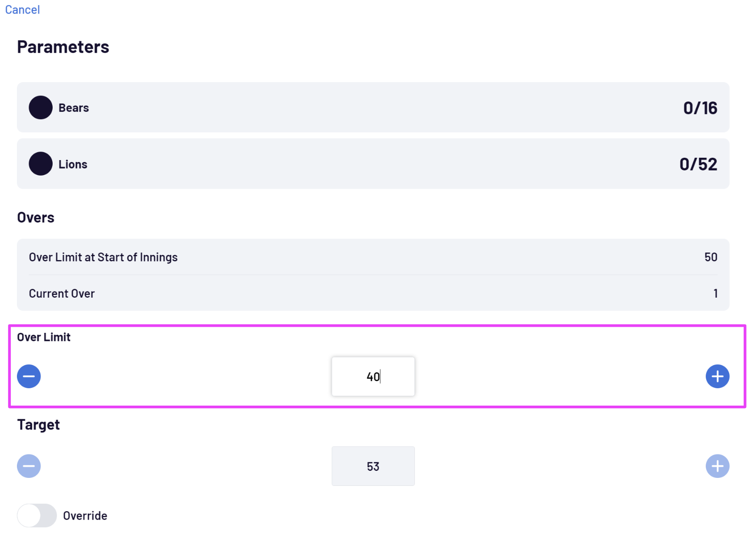Click the start-of-innings over limit value 50
Viewport: 756px width, 538px height.
tap(710, 257)
